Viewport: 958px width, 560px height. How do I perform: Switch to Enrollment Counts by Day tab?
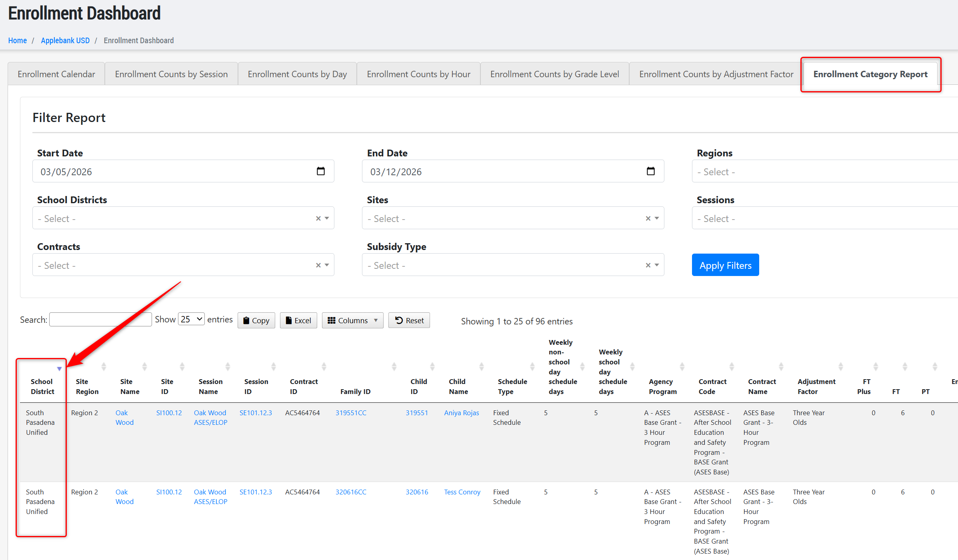[x=297, y=74]
